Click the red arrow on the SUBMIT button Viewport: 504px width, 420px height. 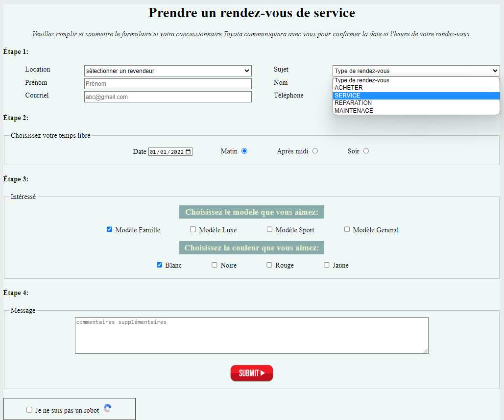(x=264, y=373)
